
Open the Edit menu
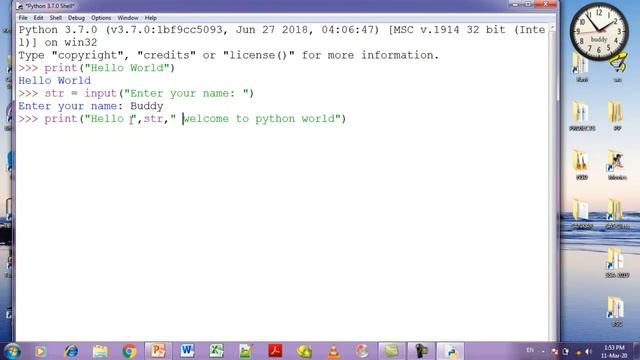click(x=38, y=18)
